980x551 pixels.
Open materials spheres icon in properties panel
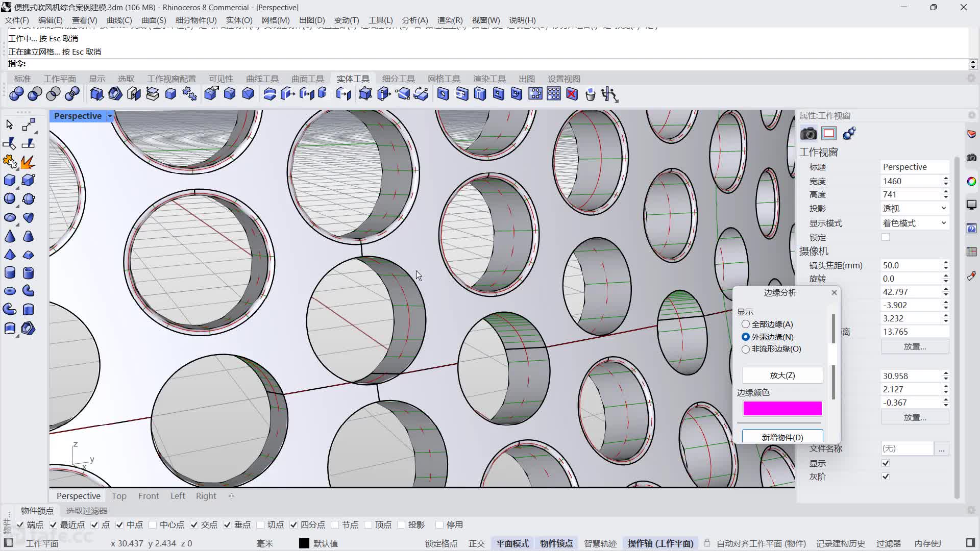pos(849,134)
